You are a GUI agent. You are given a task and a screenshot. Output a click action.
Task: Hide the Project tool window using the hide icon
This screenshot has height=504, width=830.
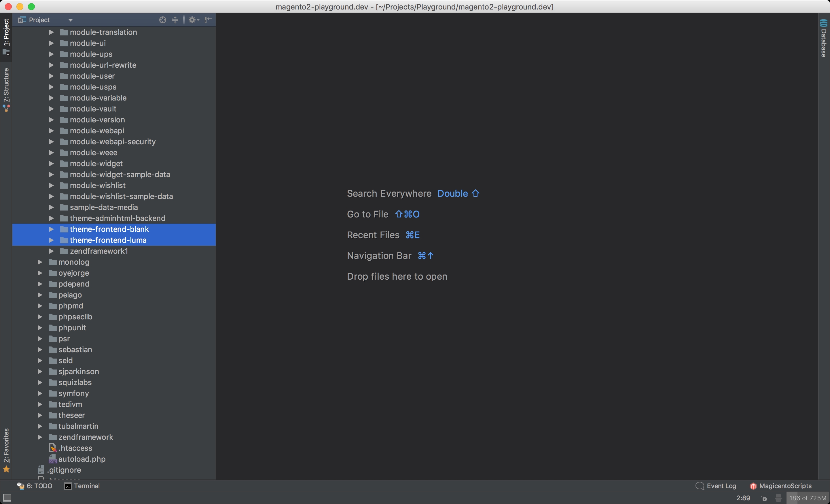(x=208, y=20)
